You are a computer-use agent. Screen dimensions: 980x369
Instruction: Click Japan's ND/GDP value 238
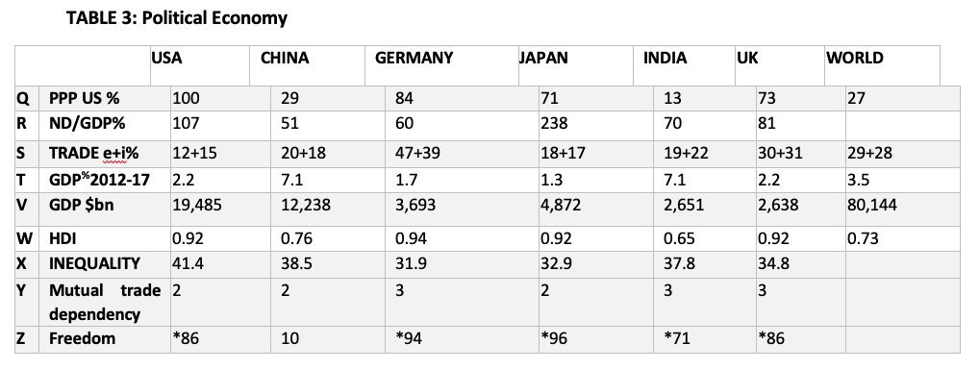pyautogui.click(x=554, y=124)
